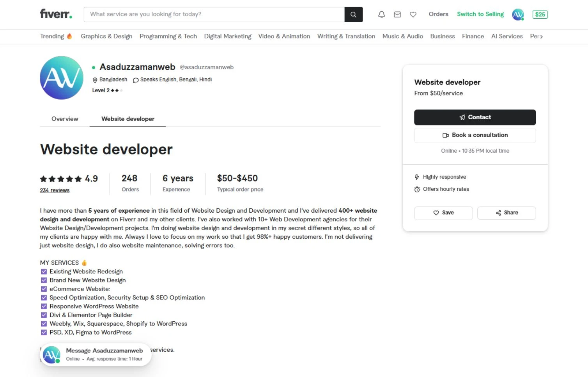
Task: Click the large AW profile picture
Action: click(x=62, y=78)
